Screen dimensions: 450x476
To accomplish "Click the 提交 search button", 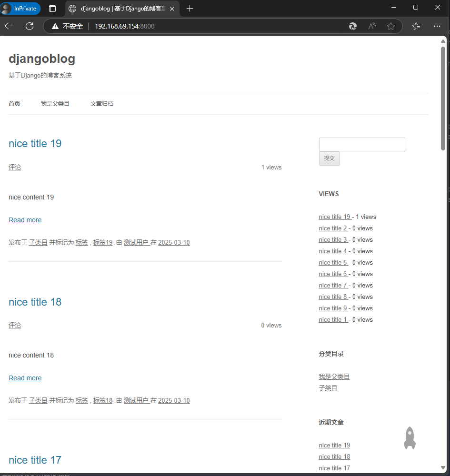I will coord(329,158).
